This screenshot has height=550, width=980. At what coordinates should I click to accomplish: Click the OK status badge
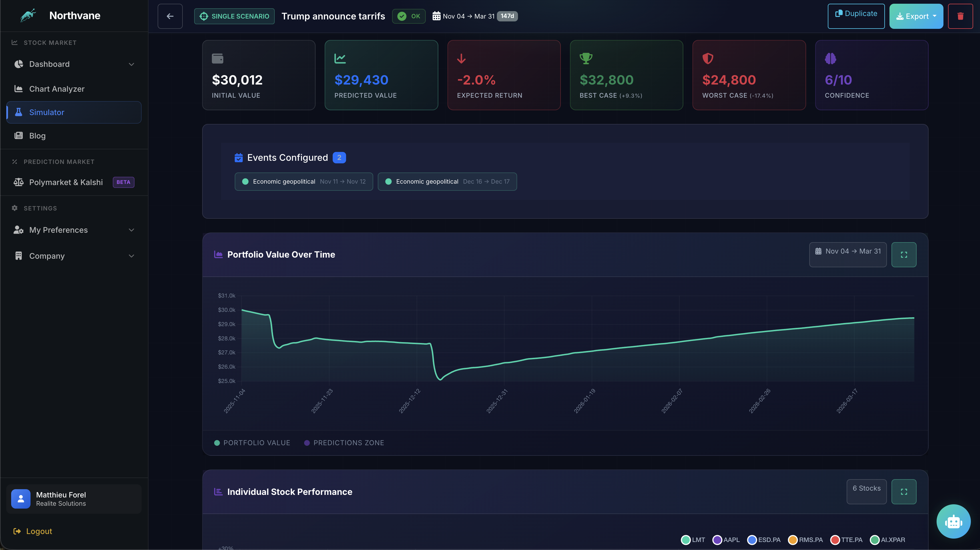409,16
